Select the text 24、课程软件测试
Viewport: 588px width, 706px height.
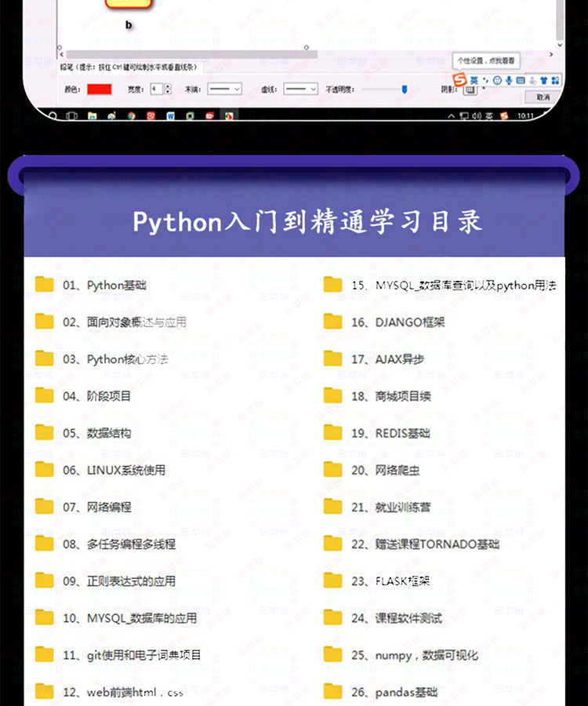pos(397,618)
